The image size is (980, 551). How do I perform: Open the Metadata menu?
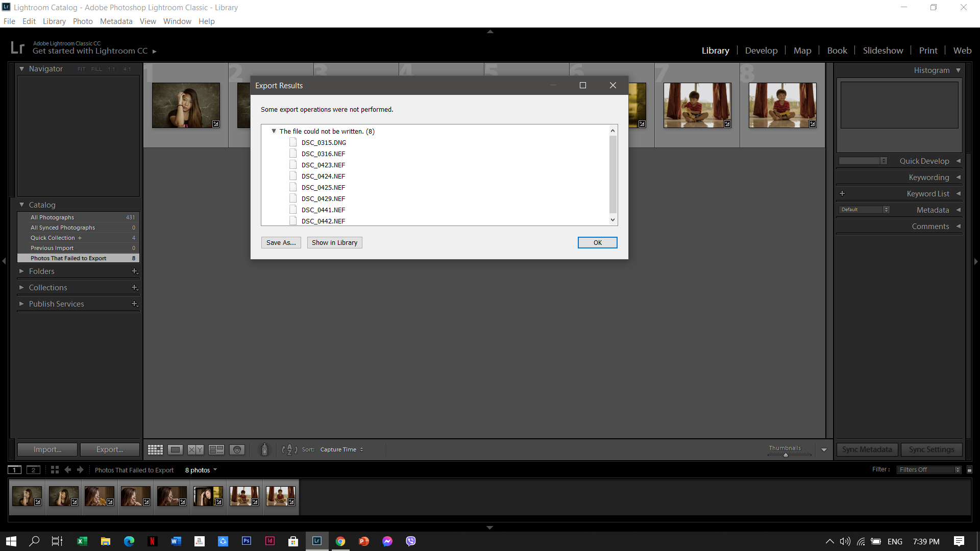[116, 21]
